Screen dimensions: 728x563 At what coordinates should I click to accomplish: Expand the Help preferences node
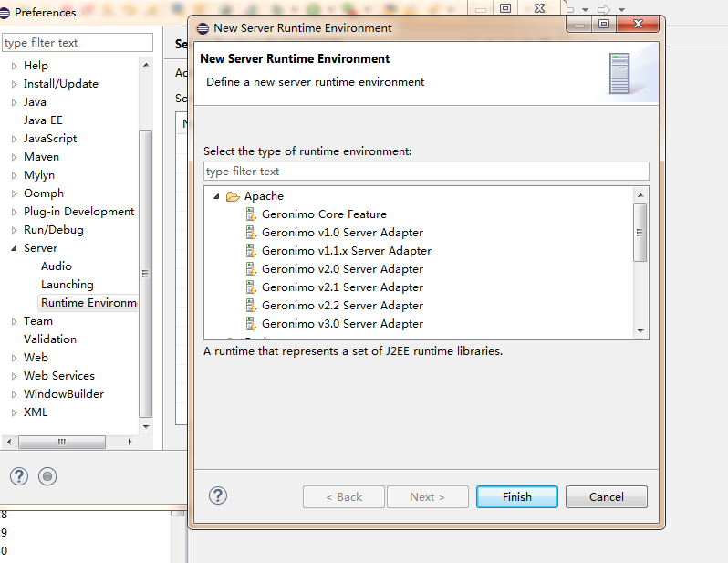pyautogui.click(x=14, y=66)
